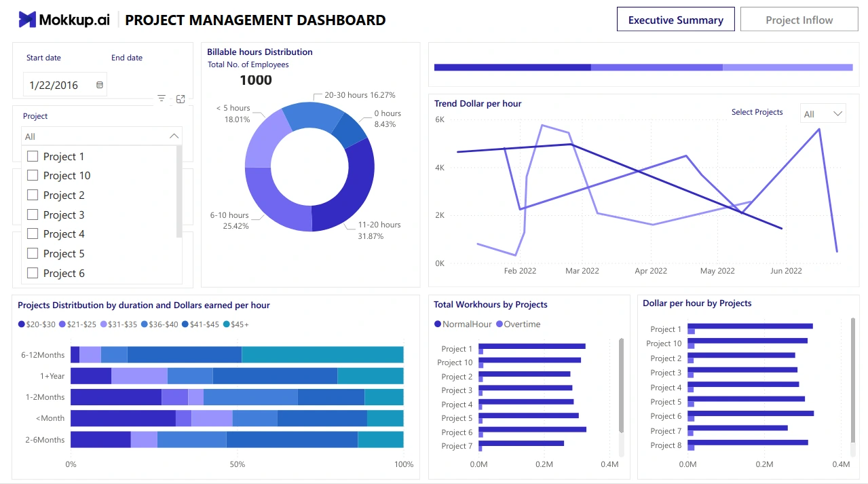Click the Mokkup.ai logo icon

click(x=27, y=20)
